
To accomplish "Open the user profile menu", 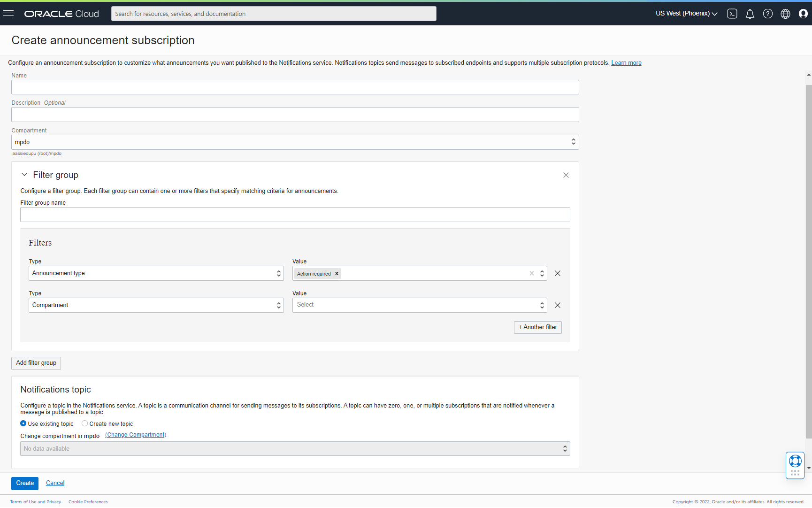I will tap(804, 14).
